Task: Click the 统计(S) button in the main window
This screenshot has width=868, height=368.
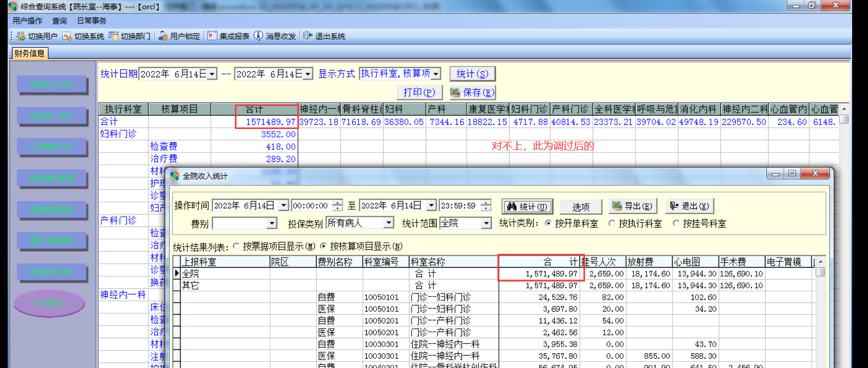Action: [x=472, y=74]
